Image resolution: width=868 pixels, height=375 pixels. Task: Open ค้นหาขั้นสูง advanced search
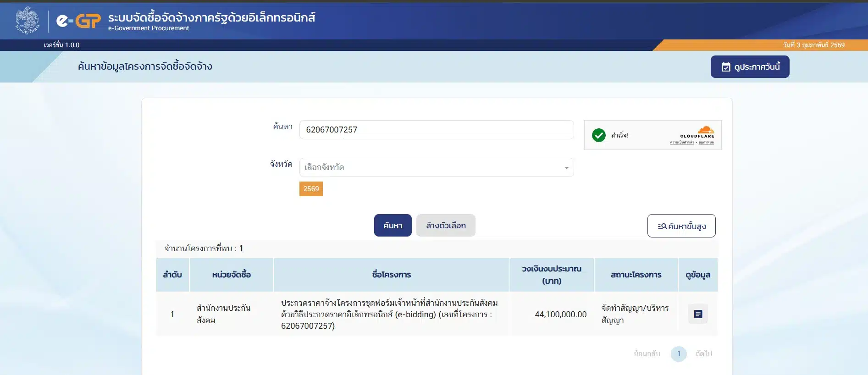[681, 226]
